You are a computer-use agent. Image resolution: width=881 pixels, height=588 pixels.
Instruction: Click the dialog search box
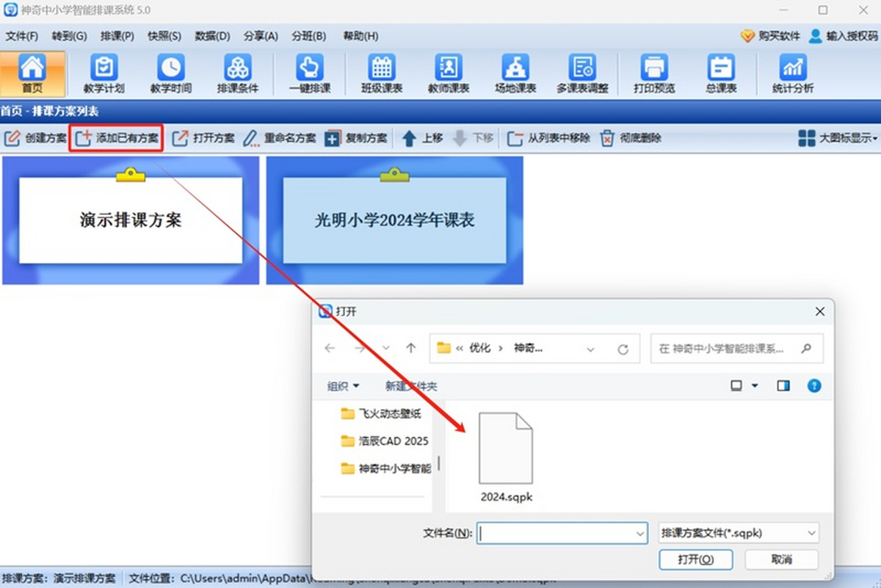(x=736, y=349)
